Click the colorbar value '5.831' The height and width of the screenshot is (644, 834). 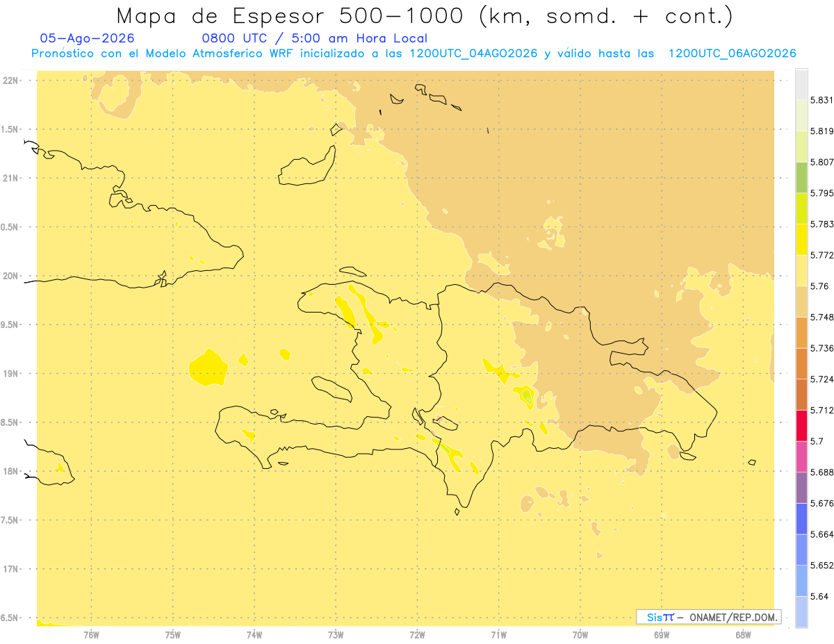(x=822, y=101)
